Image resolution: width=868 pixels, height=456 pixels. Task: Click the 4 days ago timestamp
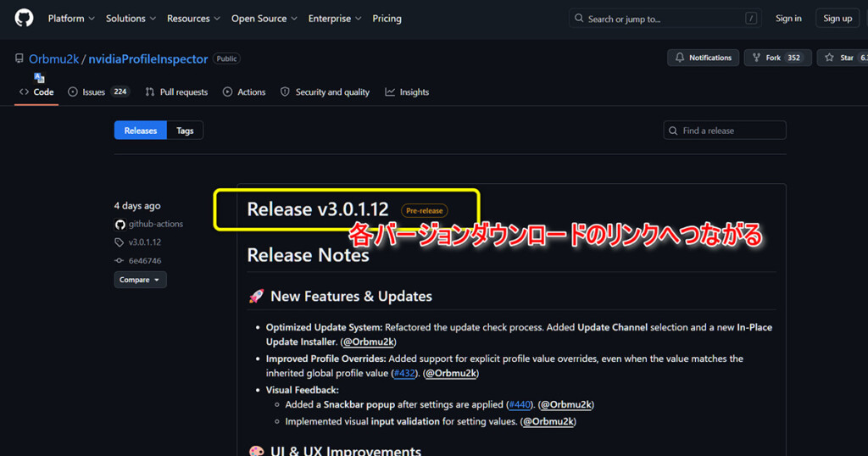point(137,206)
